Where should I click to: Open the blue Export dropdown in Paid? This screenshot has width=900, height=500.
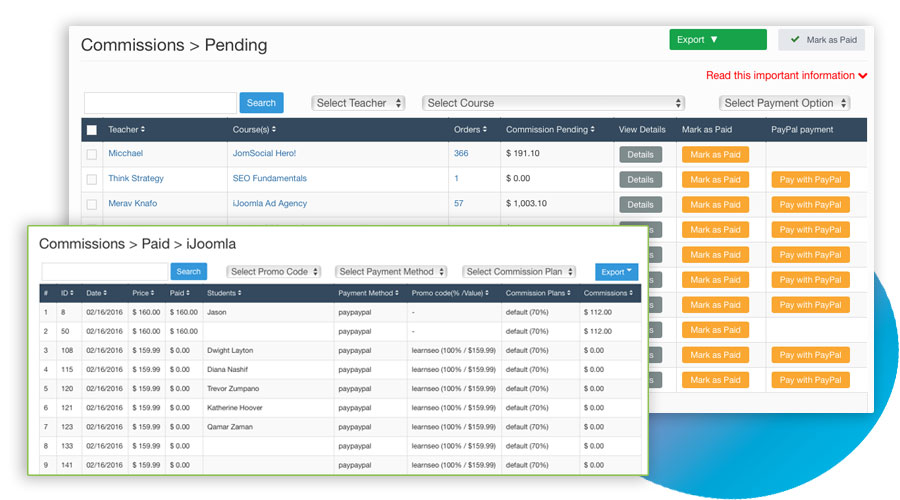coord(616,272)
